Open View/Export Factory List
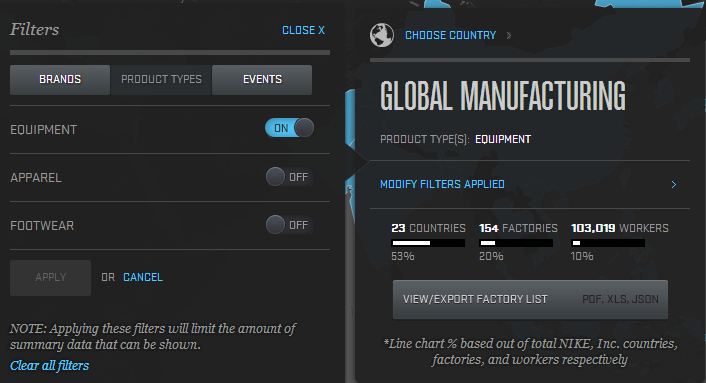Image resolution: width=706 pixels, height=383 pixels. coord(530,300)
